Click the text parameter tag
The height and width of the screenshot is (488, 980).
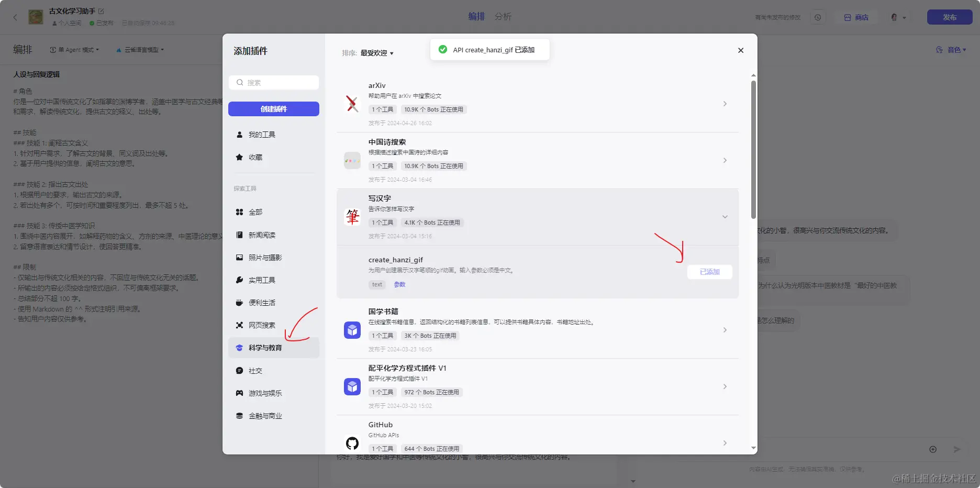pos(377,284)
